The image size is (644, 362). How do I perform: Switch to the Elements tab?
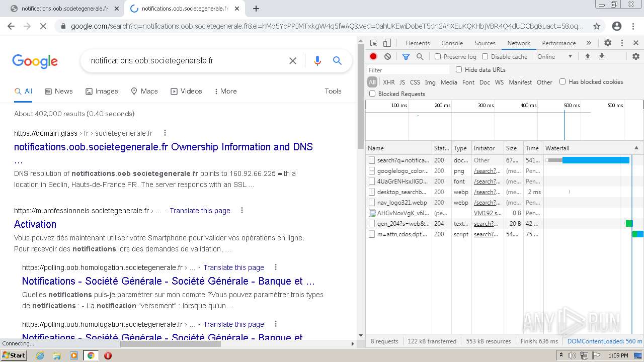click(x=418, y=43)
